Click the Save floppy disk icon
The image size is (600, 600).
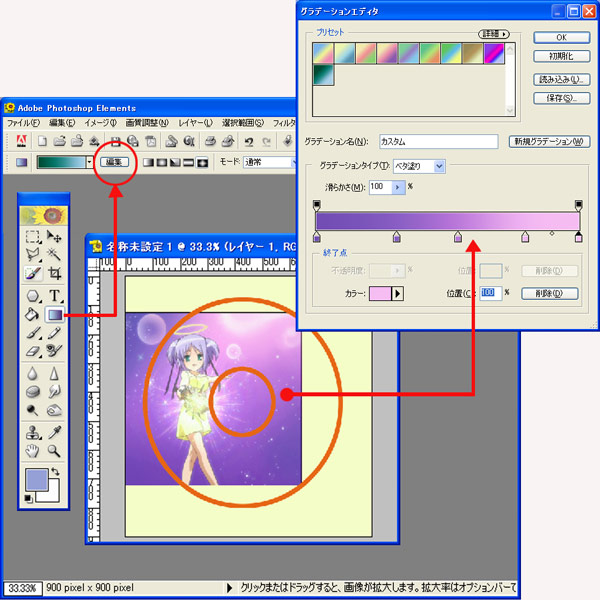(x=115, y=142)
